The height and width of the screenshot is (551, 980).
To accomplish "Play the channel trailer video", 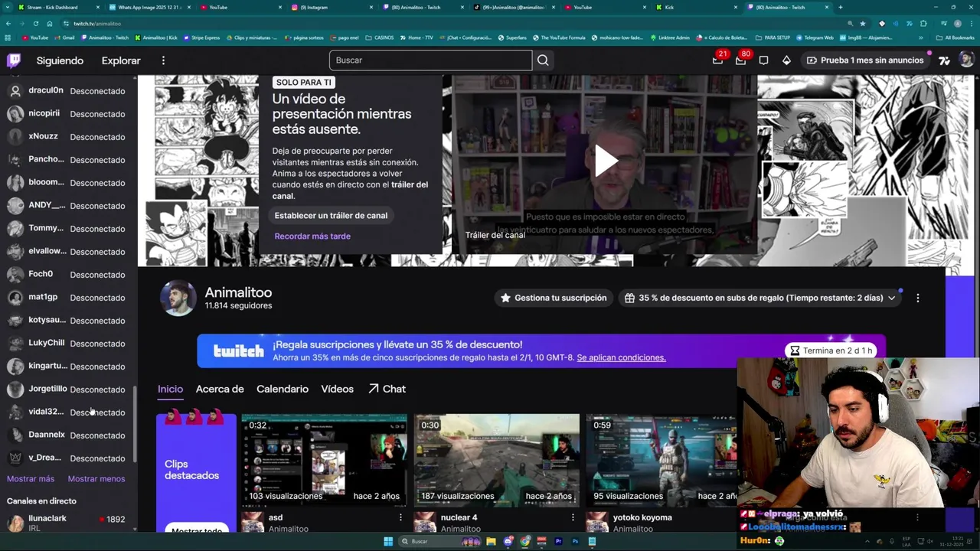I will [605, 161].
